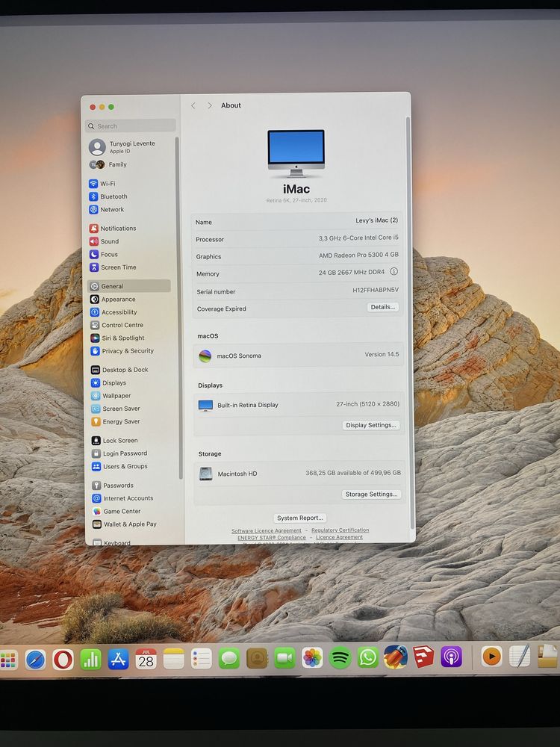Launch SketchUp from the Dock
The width and height of the screenshot is (560, 747).
coord(423,657)
